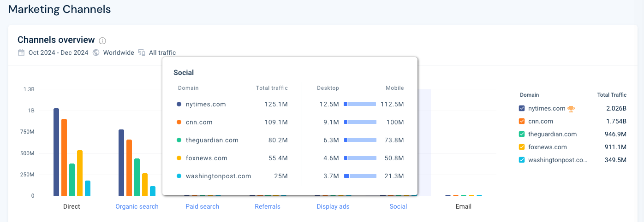Open the Referrals channel link
644x222 pixels.
[x=268, y=206]
